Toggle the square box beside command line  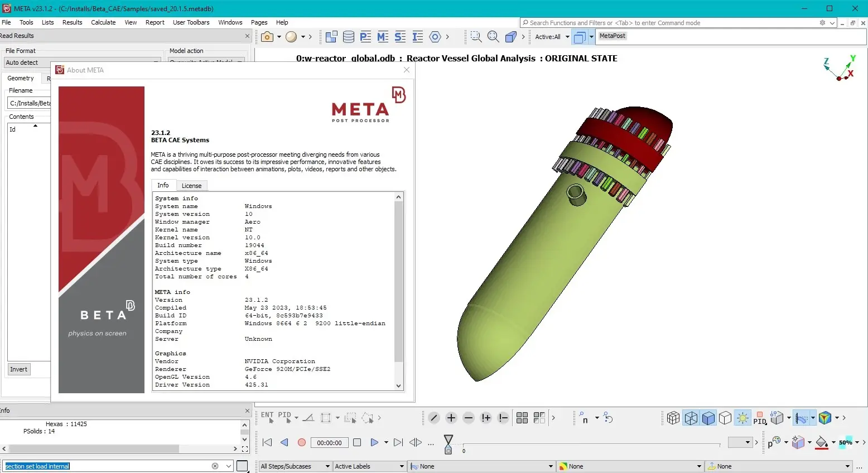tap(242, 466)
